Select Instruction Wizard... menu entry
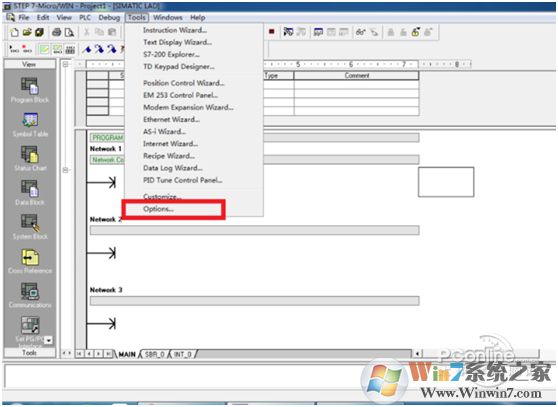Image resolution: width=558 pixels, height=407 pixels. point(175,30)
